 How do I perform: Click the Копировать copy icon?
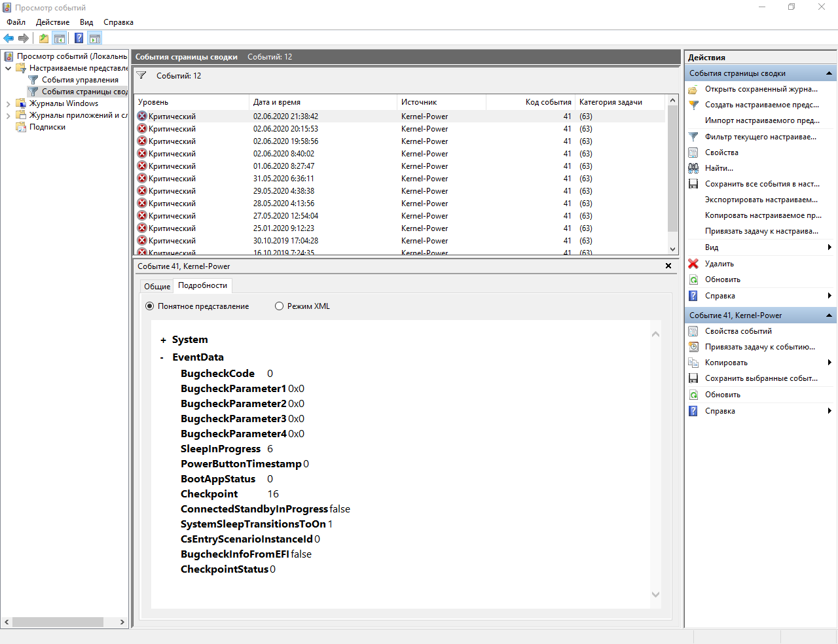point(693,363)
